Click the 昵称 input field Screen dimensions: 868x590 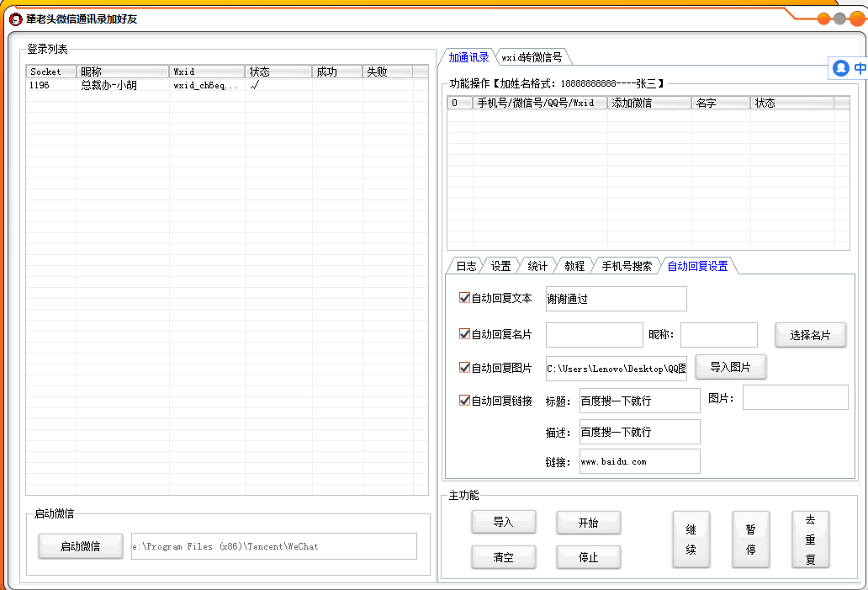pyautogui.click(x=718, y=335)
